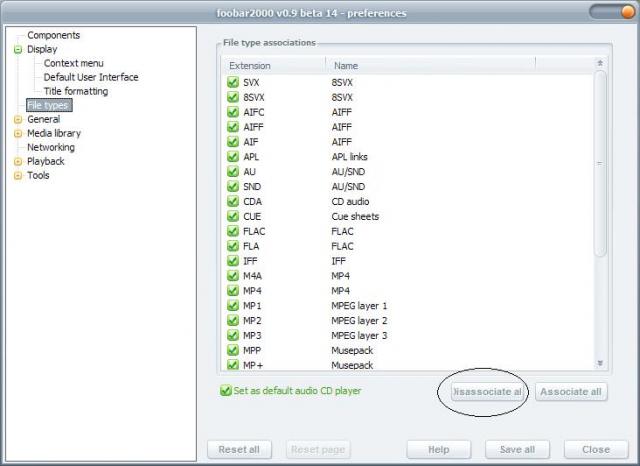Toggle the MP2 extension checkbox
640x466 pixels.
click(233, 320)
